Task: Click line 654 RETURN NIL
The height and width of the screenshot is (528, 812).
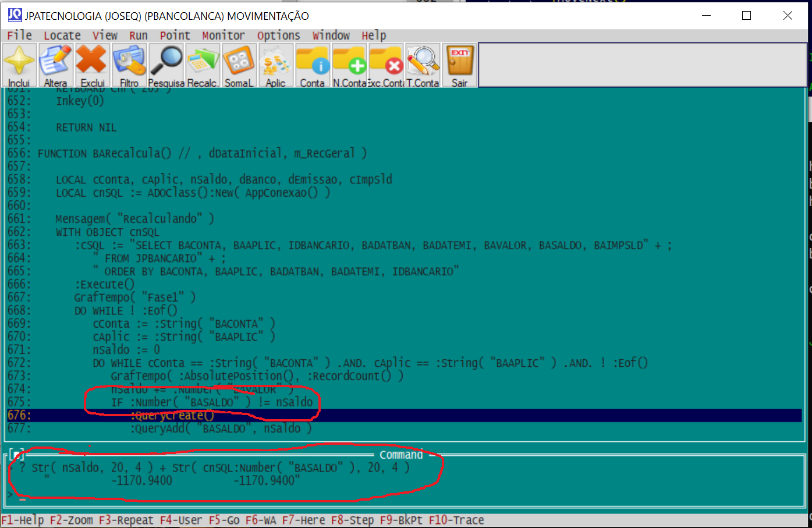Action: tap(86, 127)
